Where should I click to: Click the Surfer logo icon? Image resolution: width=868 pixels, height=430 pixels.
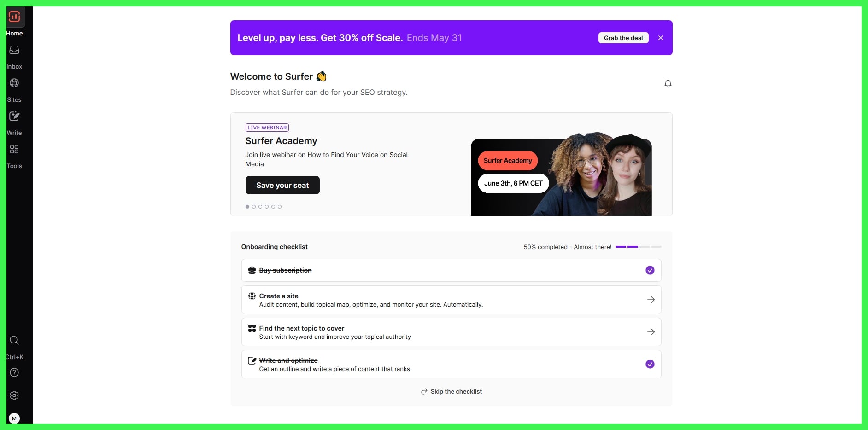click(14, 17)
